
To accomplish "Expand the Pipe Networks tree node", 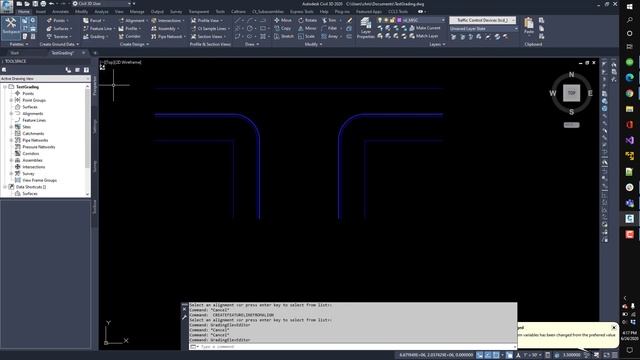I will click(11, 140).
